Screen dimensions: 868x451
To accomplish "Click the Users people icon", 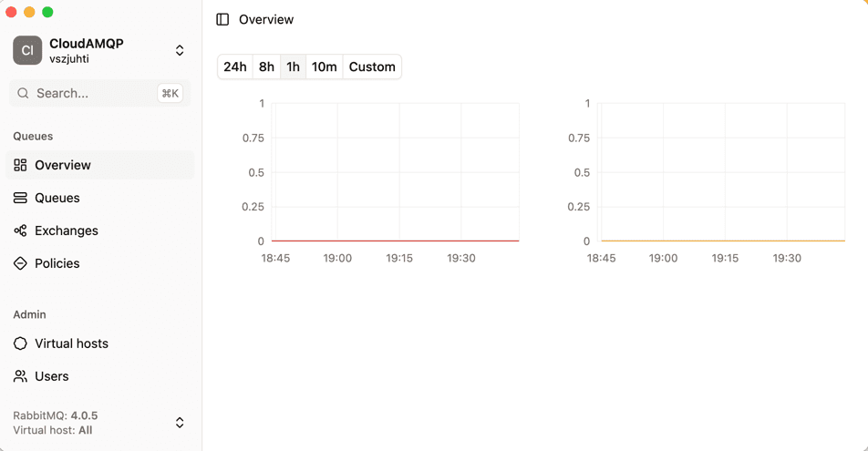I will [x=20, y=376].
